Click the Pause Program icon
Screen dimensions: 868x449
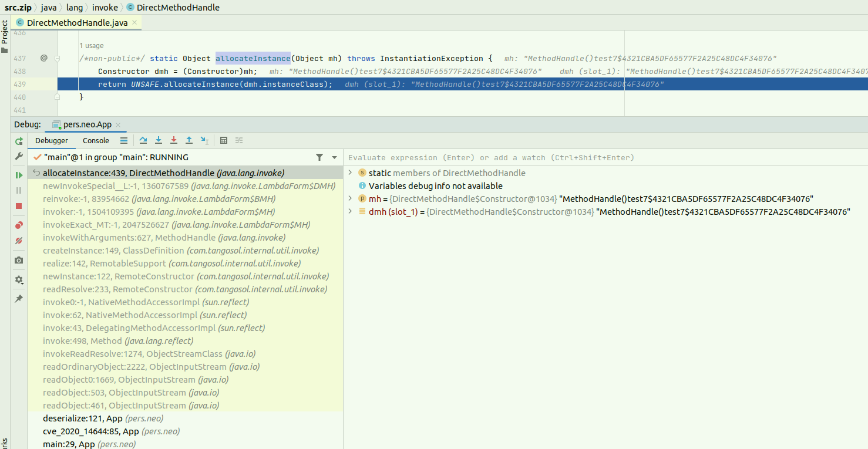click(x=19, y=191)
